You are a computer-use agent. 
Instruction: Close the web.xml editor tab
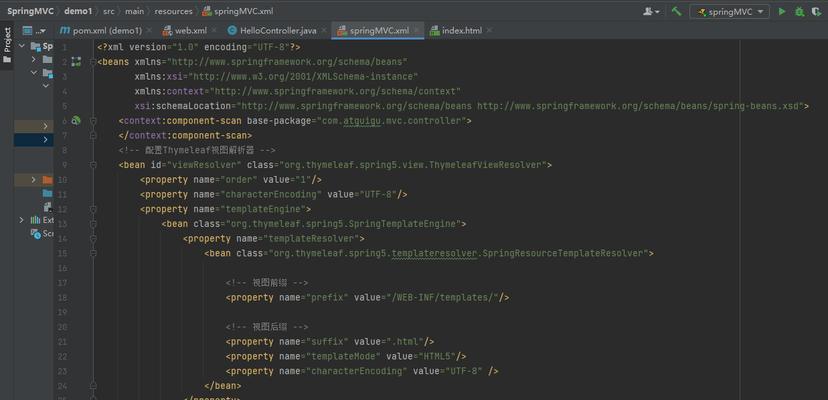point(214,31)
